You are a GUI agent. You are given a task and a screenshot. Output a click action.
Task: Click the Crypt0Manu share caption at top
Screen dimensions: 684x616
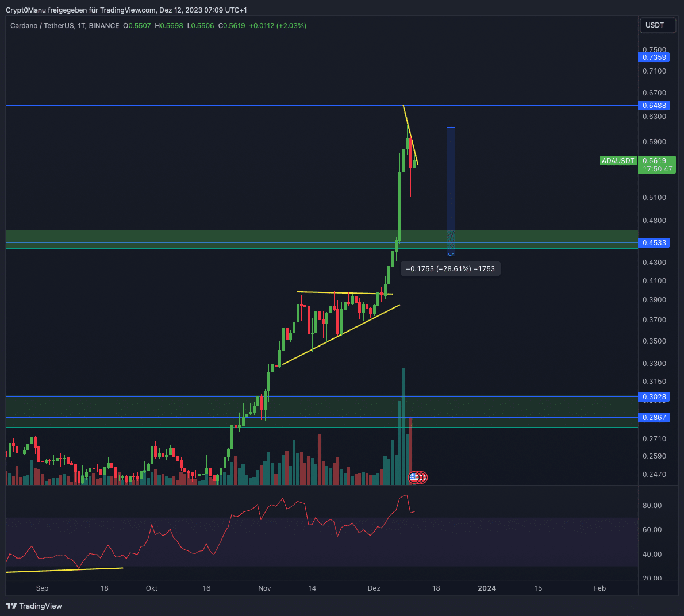pos(126,10)
